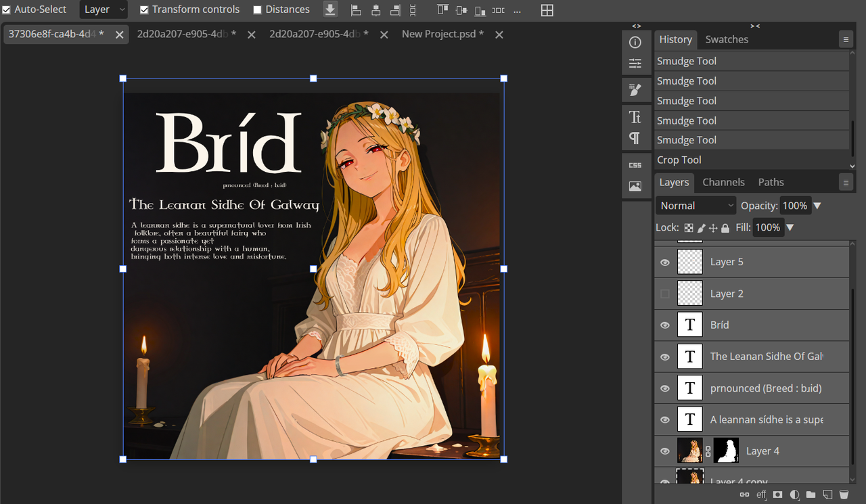Open the Info panel icon
Image resolution: width=866 pixels, height=504 pixels.
[635, 43]
